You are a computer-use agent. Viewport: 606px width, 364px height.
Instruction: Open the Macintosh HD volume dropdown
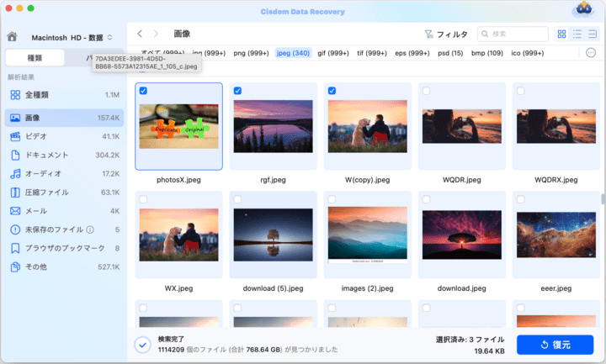pyautogui.click(x=72, y=38)
